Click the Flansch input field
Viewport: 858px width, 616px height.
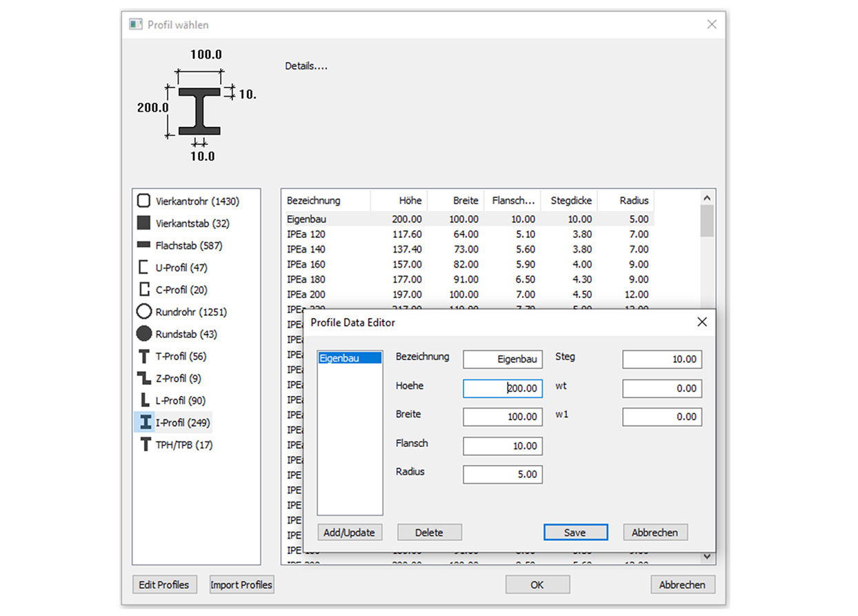[503, 446]
